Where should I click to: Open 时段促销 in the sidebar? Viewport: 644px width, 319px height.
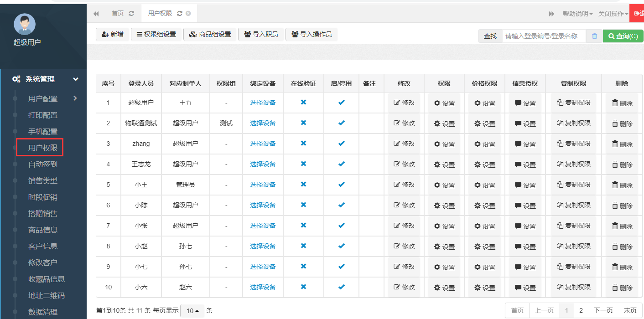tap(43, 197)
